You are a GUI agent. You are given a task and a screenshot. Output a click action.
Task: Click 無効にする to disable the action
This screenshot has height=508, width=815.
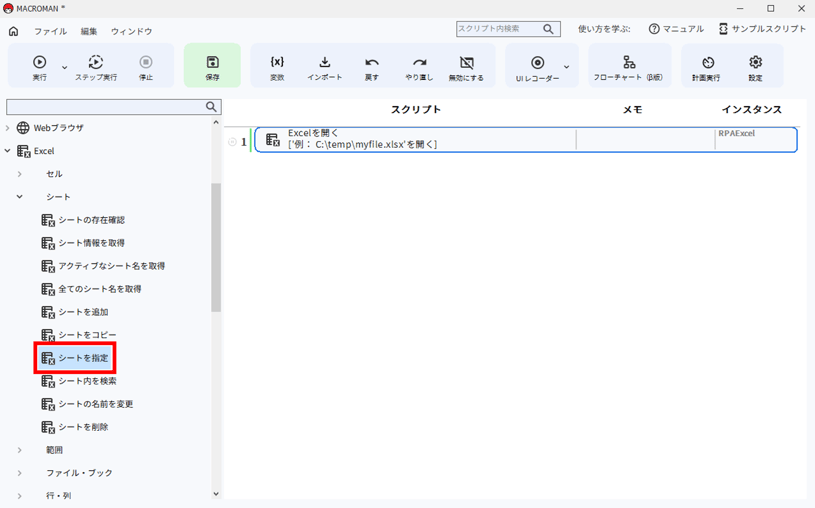click(466, 68)
